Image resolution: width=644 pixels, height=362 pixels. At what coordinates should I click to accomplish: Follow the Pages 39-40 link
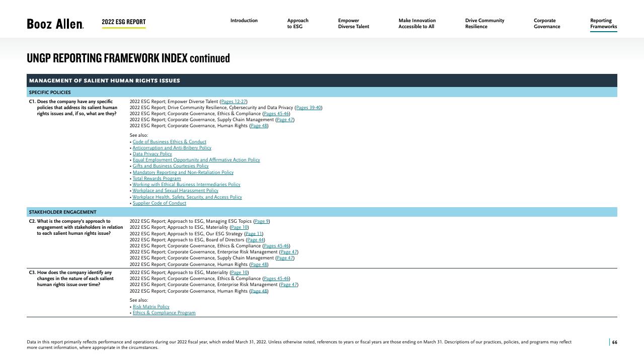pyautogui.click(x=308, y=108)
